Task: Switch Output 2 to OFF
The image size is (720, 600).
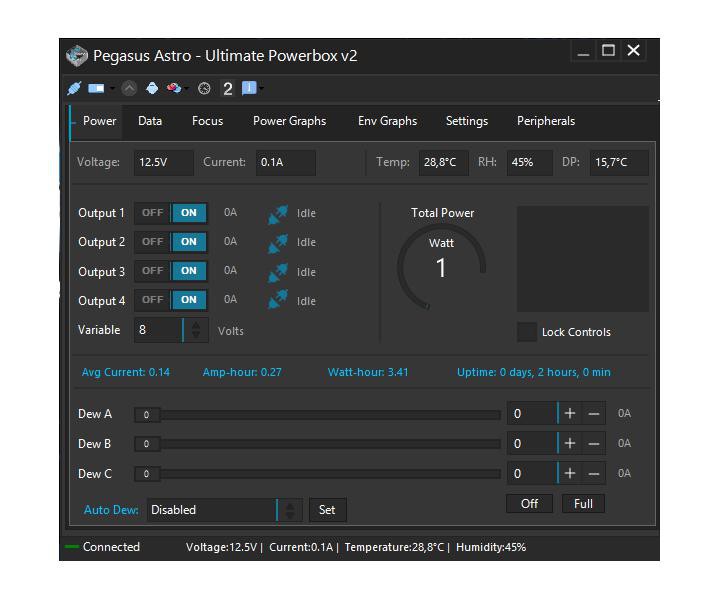Action: [152, 242]
